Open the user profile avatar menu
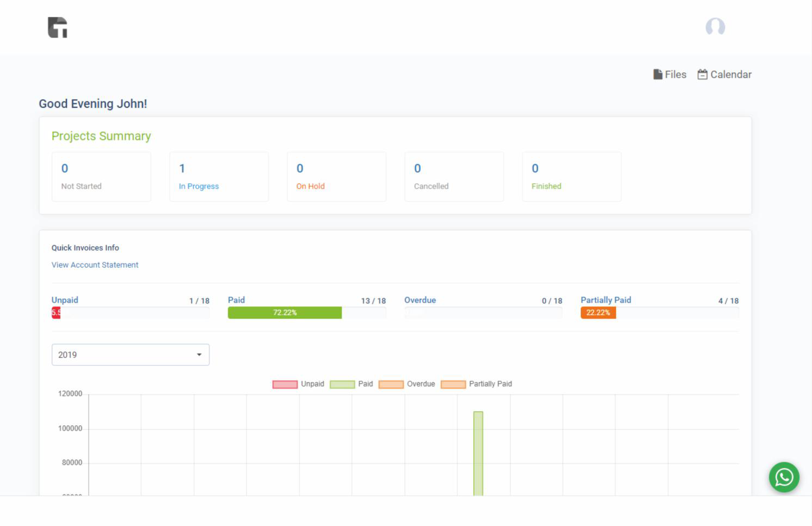The width and height of the screenshot is (812, 526). point(715,27)
